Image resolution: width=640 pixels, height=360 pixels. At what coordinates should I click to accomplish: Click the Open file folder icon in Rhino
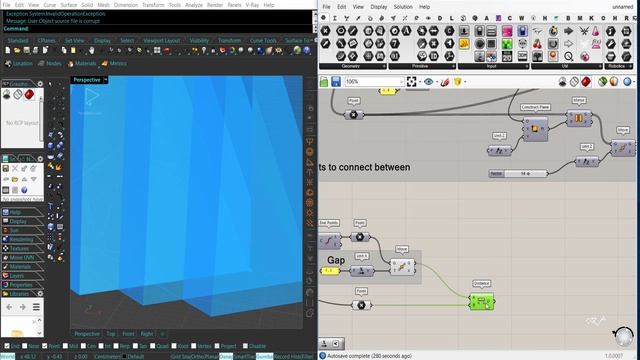coord(17,50)
